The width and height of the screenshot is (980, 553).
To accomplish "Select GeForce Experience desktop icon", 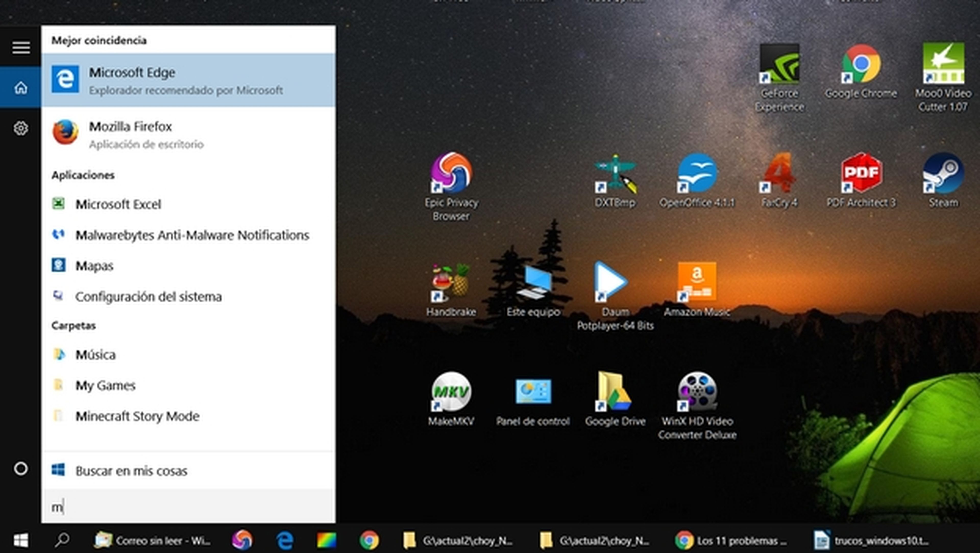I will pyautogui.click(x=779, y=78).
